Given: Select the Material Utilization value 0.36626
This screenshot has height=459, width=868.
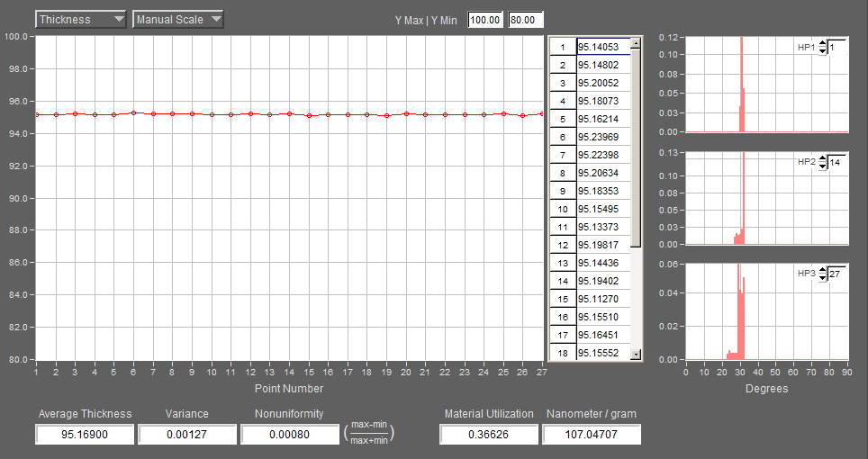Looking at the screenshot, I should point(489,434).
